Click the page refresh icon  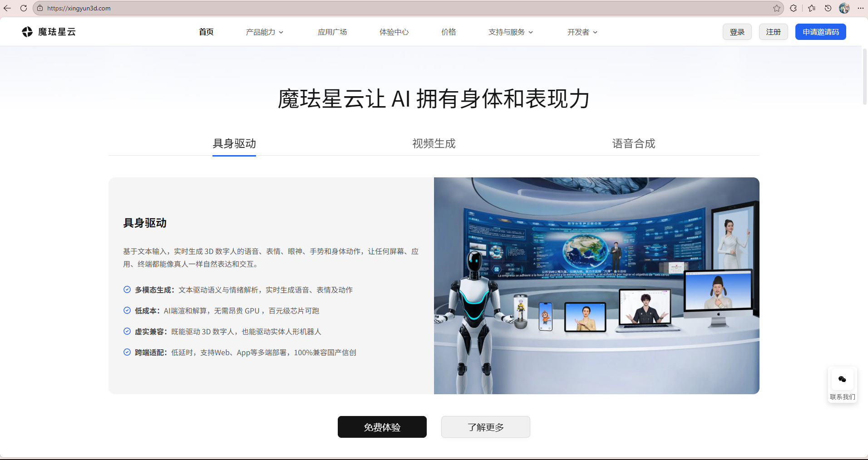coord(24,8)
